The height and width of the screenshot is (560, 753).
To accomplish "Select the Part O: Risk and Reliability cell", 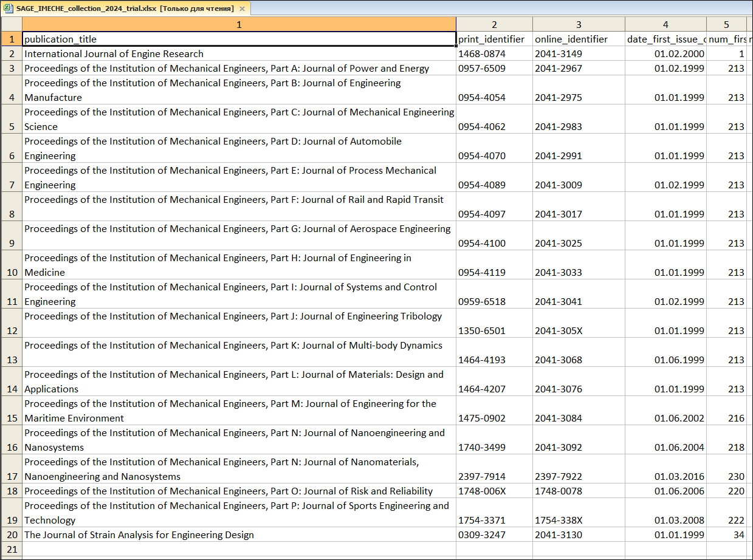I will point(239,491).
